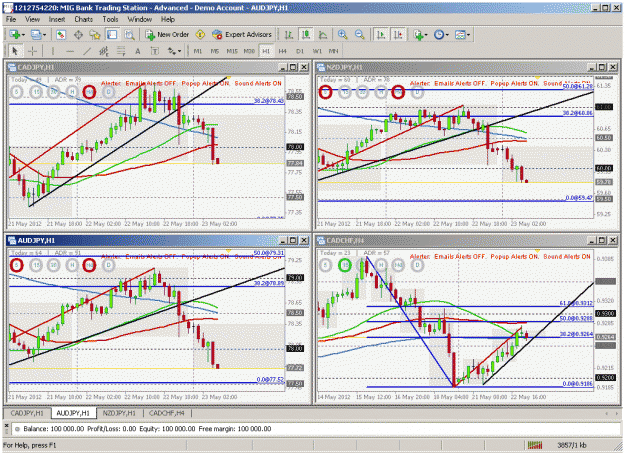The width and height of the screenshot is (625, 453).
Task: Set timeframe to D1
Action: [x=300, y=51]
